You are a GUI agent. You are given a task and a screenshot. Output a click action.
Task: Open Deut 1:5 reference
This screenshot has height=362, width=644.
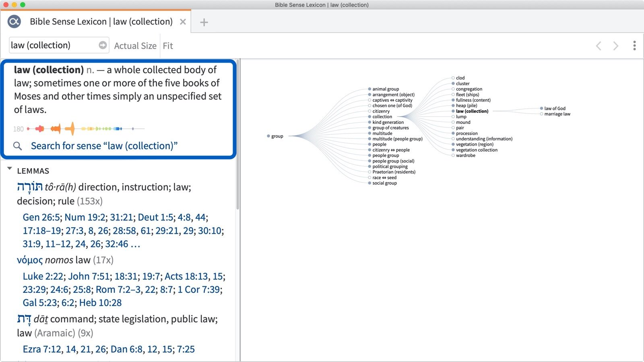pyautogui.click(x=155, y=217)
